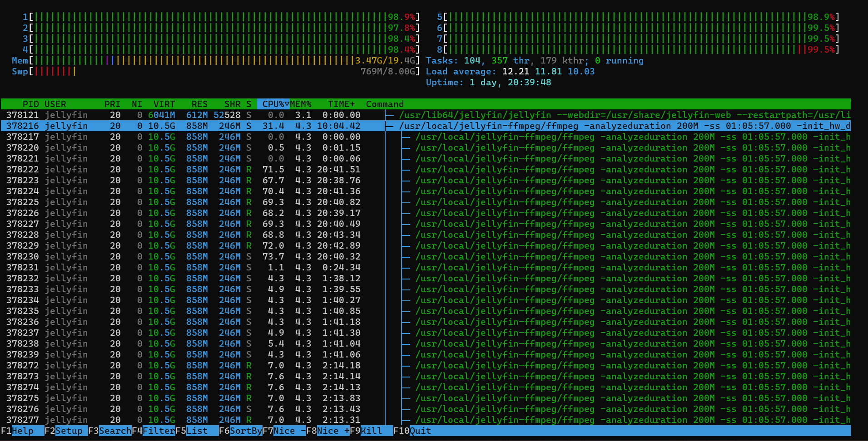Open the F6 SortBy selector

point(246,431)
